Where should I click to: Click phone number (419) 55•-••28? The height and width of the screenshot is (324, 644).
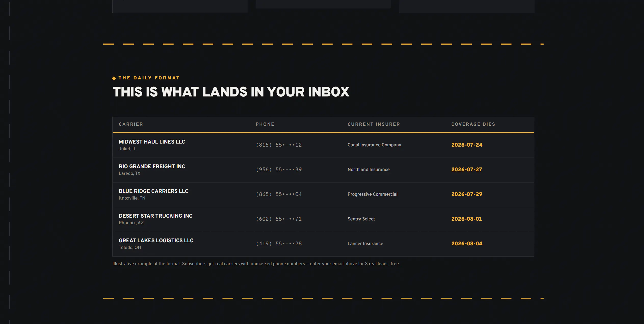pyautogui.click(x=279, y=244)
